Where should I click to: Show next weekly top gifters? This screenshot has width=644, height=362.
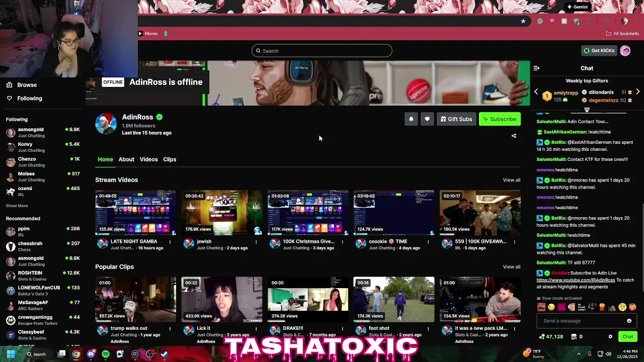pyautogui.click(x=637, y=92)
